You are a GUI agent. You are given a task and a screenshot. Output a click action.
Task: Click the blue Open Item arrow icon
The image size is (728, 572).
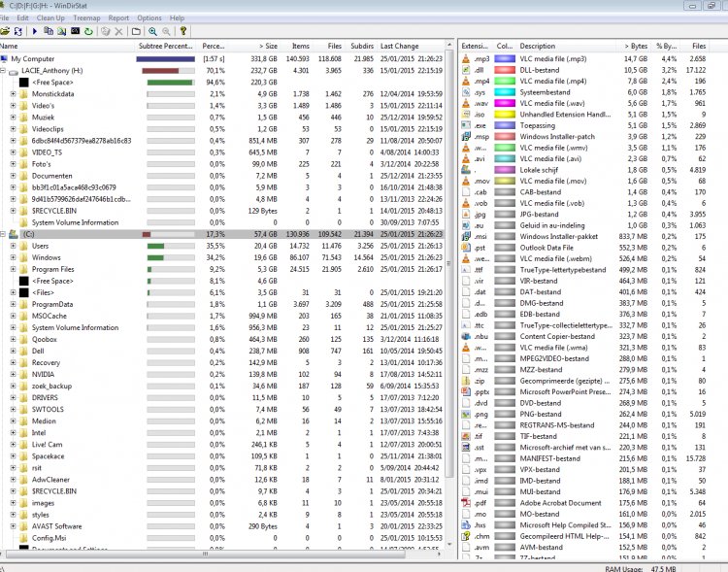point(35,32)
